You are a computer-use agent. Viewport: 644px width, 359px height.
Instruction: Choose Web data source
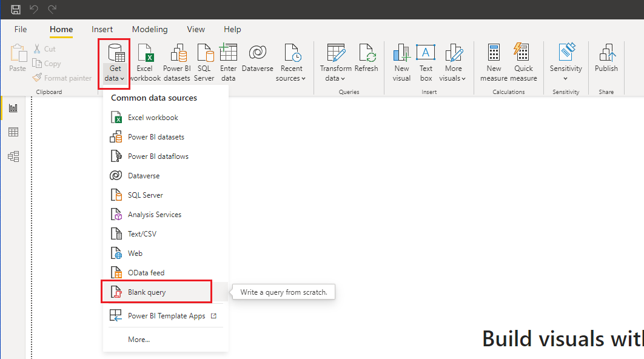166,253
